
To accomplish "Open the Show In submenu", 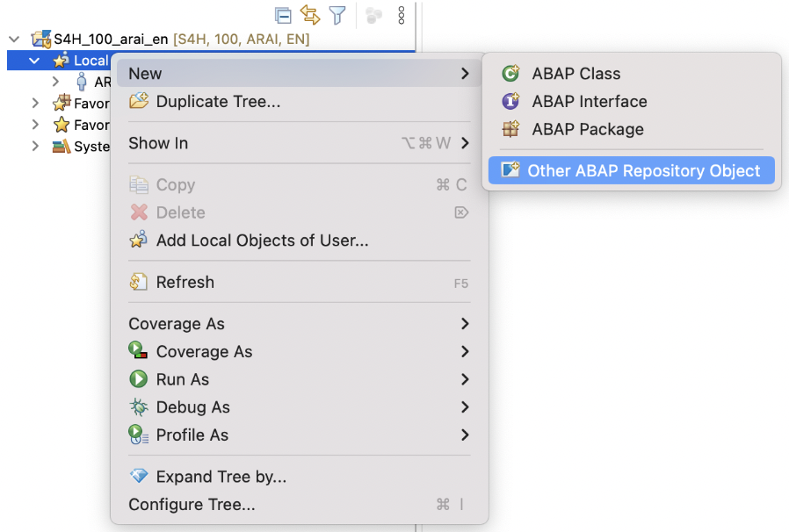I will point(300,143).
